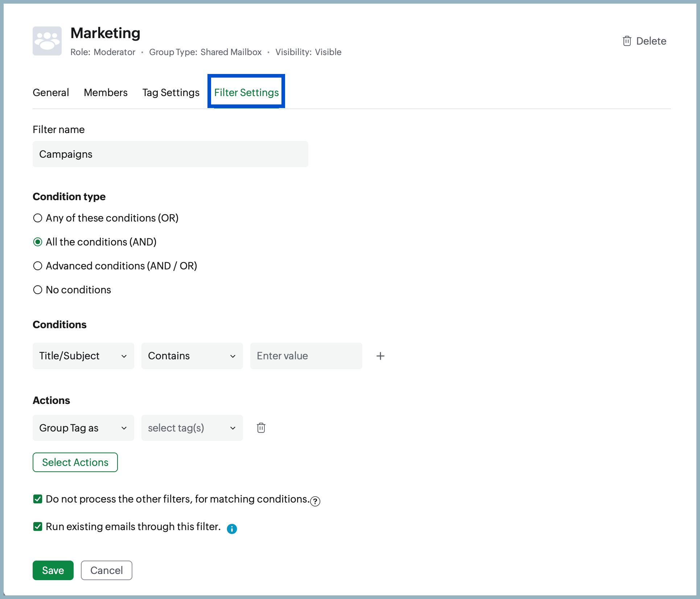Click the Visibility: Visible text
The image size is (700, 599).
[308, 52]
